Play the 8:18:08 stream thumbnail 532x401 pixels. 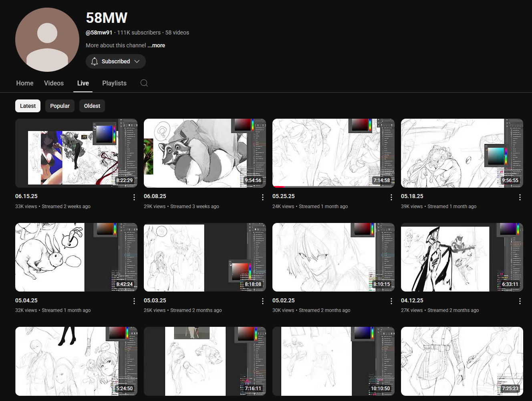(205, 257)
